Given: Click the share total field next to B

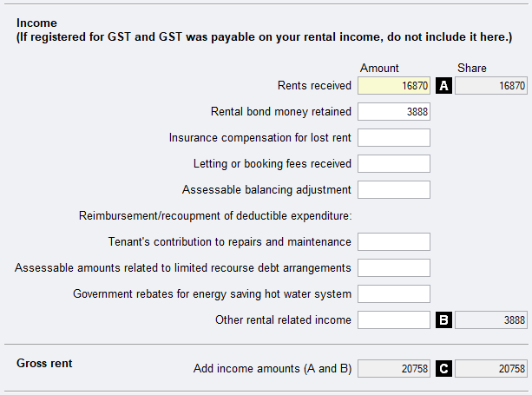Looking at the screenshot, I should (x=491, y=320).
